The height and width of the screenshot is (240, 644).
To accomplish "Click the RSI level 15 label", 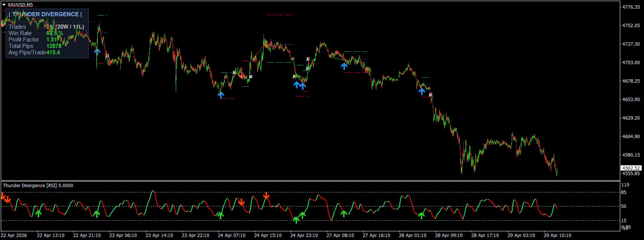I will [x=624, y=221].
